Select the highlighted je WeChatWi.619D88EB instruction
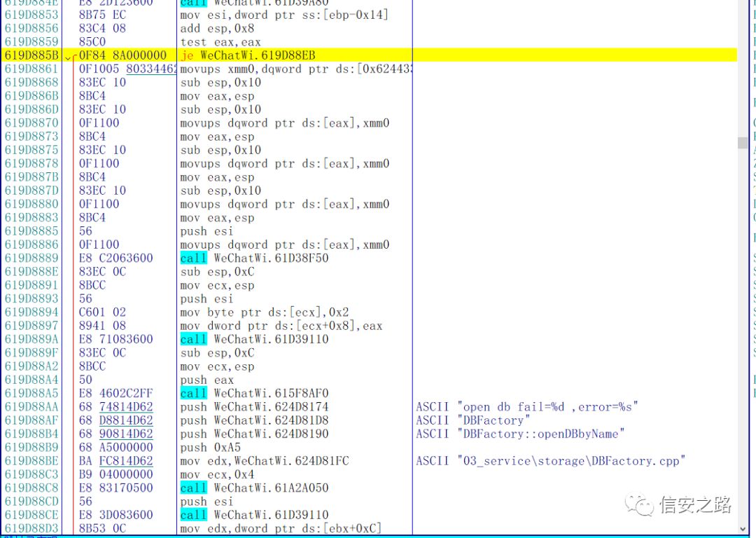This screenshot has width=756, height=538. pos(248,55)
